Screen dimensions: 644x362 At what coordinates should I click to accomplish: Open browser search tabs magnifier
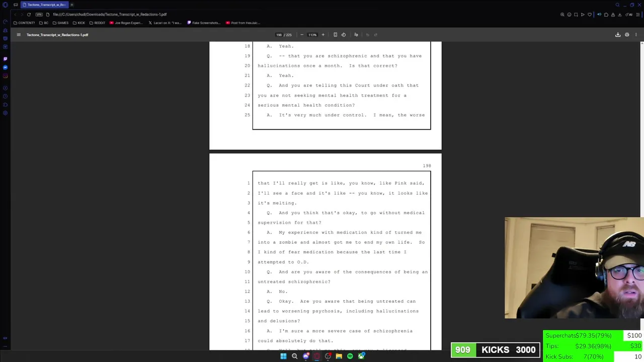tap(617, 5)
